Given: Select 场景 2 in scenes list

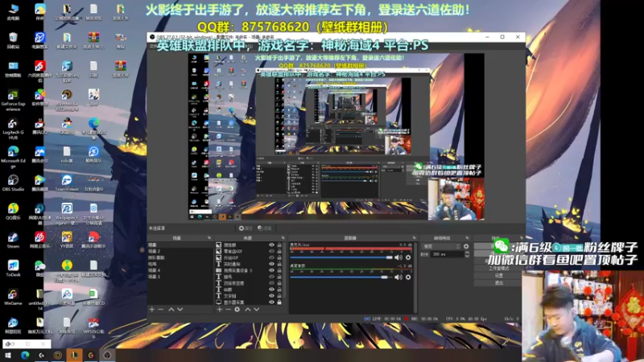Looking at the screenshot, I should [x=180, y=251].
